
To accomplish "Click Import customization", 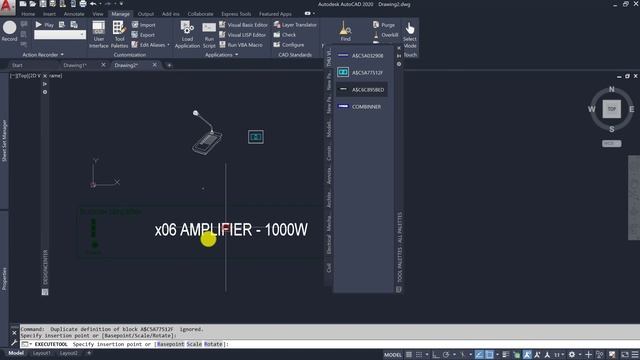I will 144,25.
